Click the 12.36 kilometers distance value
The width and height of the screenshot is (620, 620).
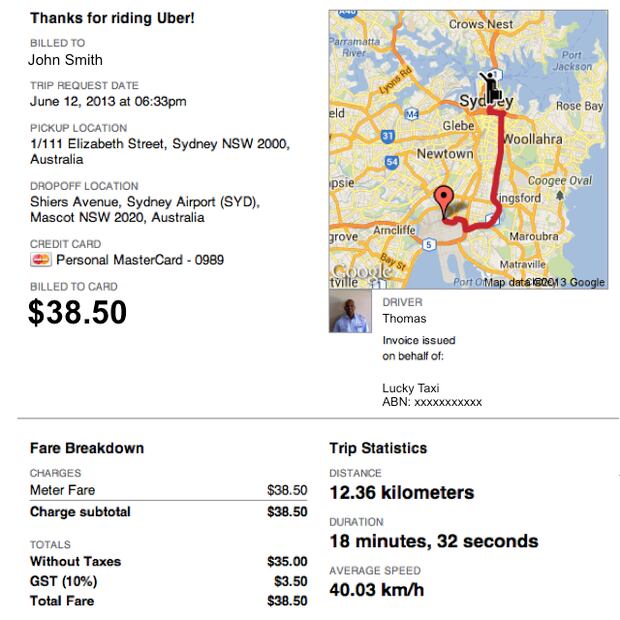(x=402, y=493)
